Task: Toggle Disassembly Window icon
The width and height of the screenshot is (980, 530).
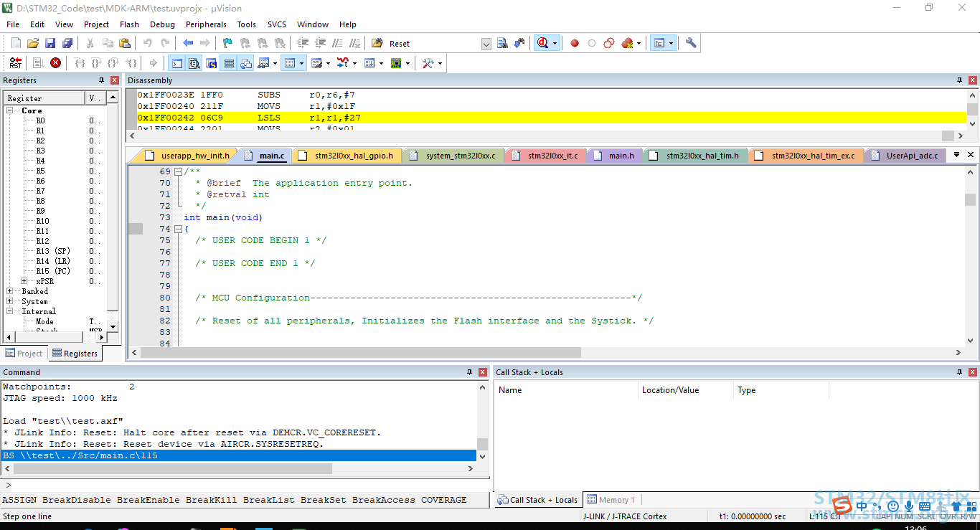Action: [194, 63]
